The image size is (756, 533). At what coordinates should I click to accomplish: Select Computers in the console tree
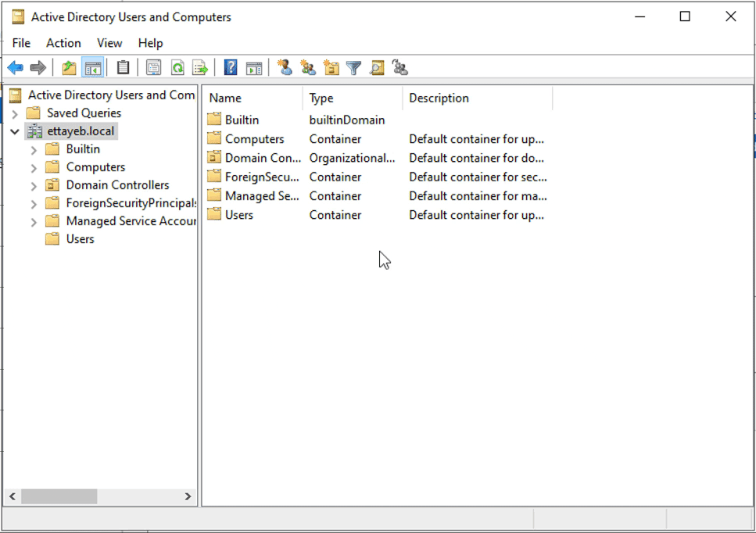[95, 166]
